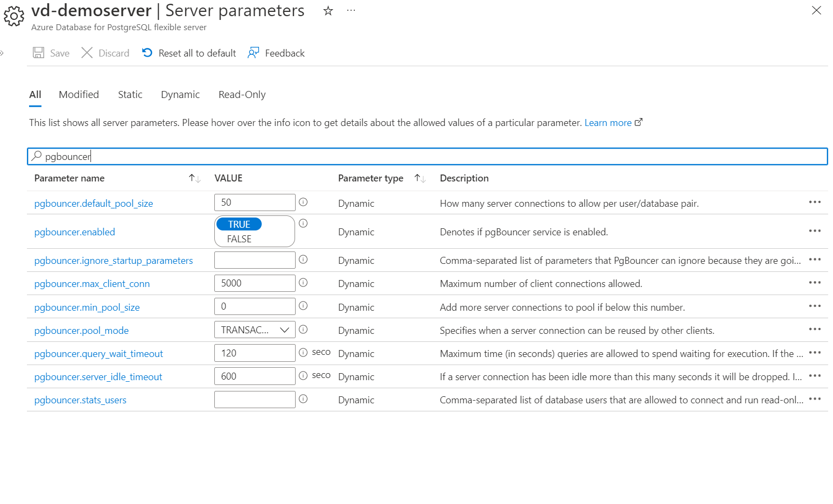The height and width of the screenshot is (504, 833).
Task: Click info icon for min_pool_size
Action: [303, 305]
